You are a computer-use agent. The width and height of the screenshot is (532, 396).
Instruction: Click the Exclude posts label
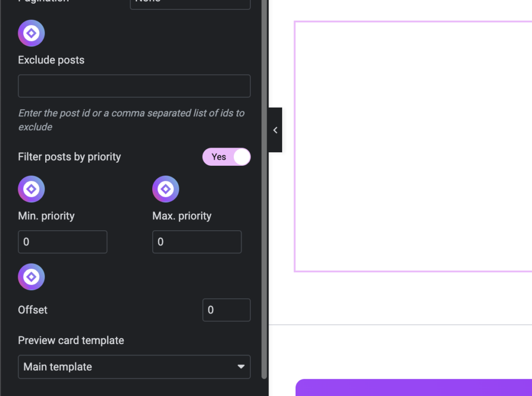point(51,60)
